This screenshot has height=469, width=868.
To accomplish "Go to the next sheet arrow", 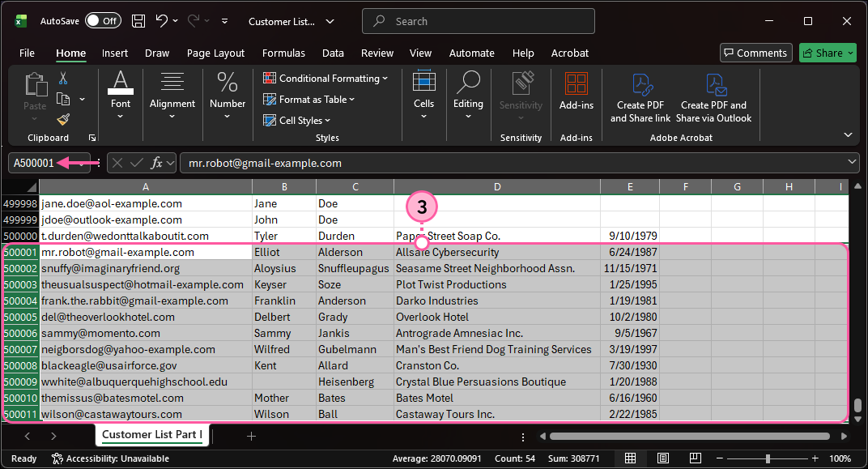I will coord(53,437).
